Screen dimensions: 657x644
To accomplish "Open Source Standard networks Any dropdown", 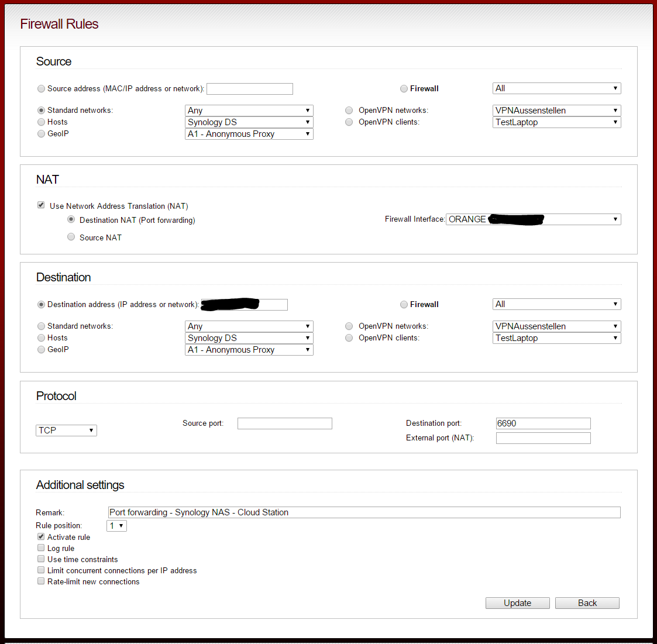I will tap(249, 111).
